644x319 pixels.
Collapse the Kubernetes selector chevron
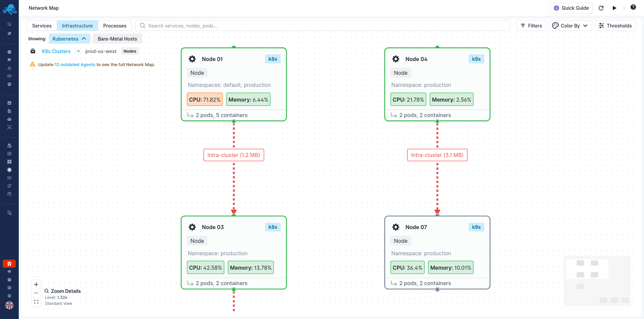tap(84, 39)
